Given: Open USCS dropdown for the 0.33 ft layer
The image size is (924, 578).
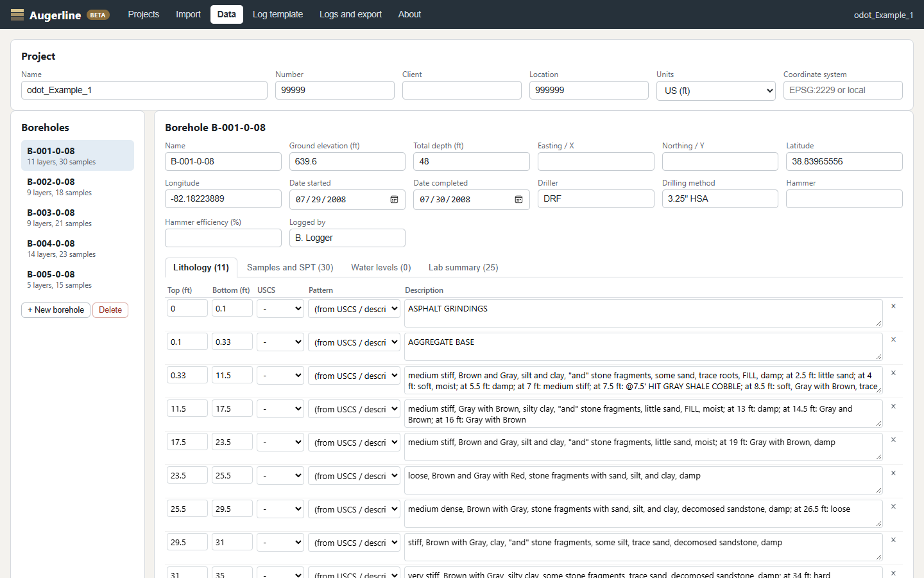Looking at the screenshot, I should click(280, 376).
